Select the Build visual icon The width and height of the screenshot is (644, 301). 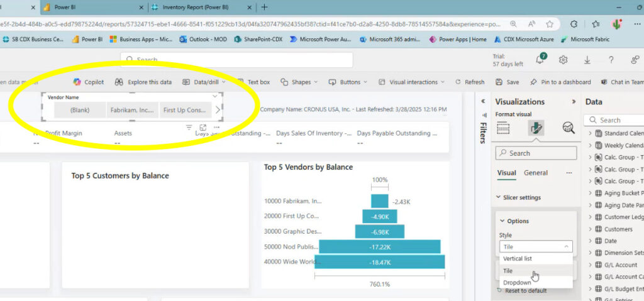click(503, 128)
